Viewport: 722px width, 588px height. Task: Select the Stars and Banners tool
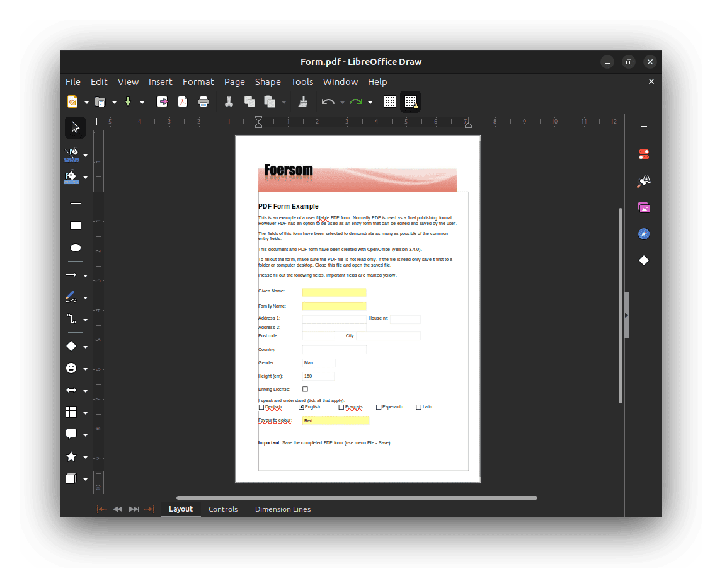click(x=71, y=456)
